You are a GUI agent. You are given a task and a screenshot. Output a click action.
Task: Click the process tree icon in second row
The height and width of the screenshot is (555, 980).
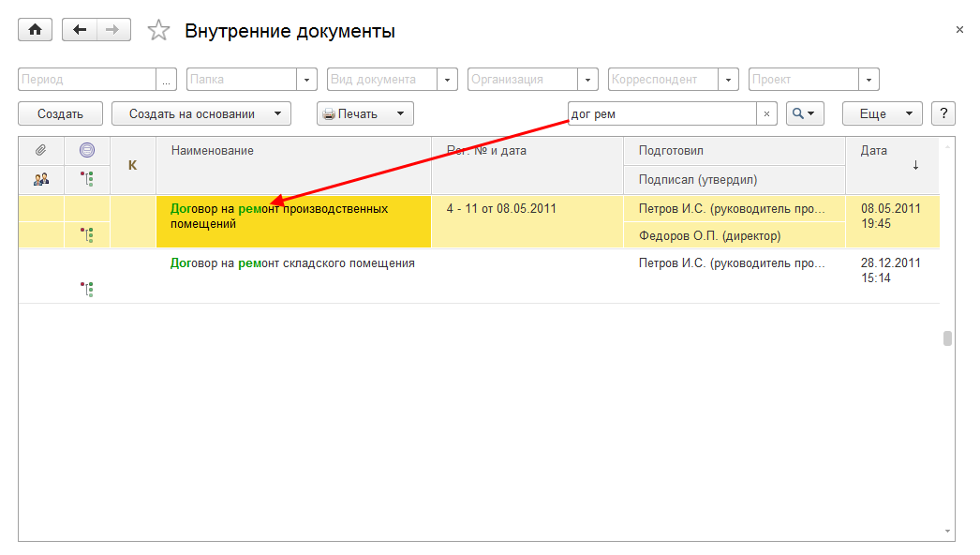[88, 289]
